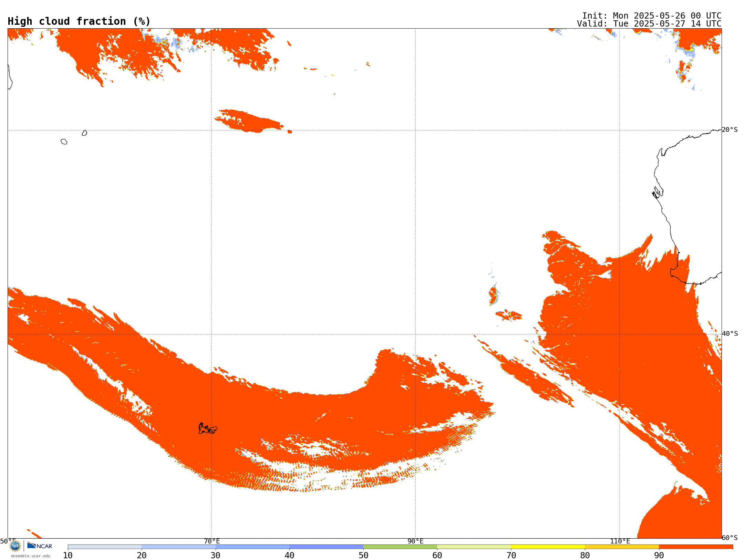Click the title 'High cloud fraction (%)'
The width and height of the screenshot is (744, 560).
tap(79, 21)
